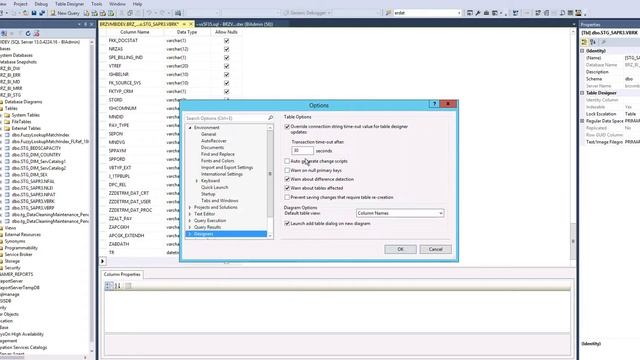Select Fonts and Colors in Options tree
This screenshot has width=640, height=360.
[x=218, y=161]
